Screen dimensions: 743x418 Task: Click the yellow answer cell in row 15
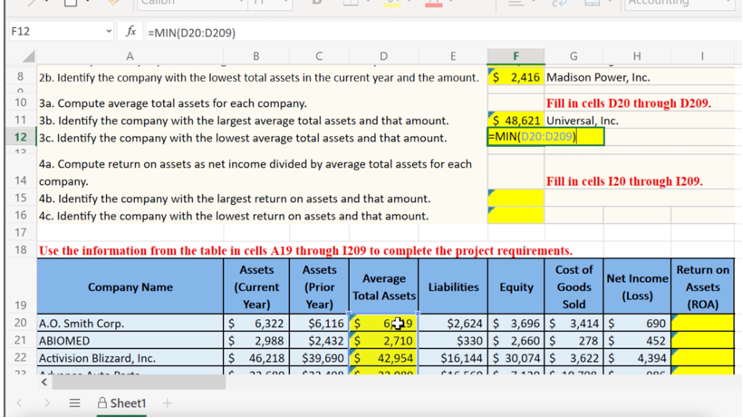(x=516, y=198)
